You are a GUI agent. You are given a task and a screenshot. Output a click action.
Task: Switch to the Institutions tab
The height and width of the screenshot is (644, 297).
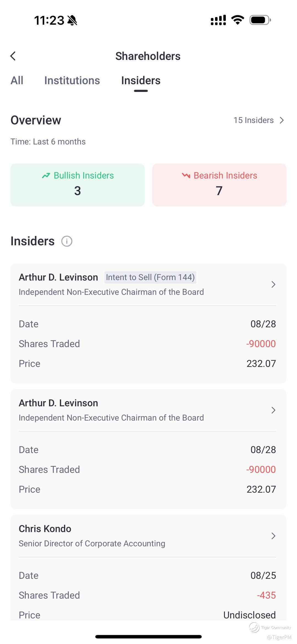tap(72, 81)
